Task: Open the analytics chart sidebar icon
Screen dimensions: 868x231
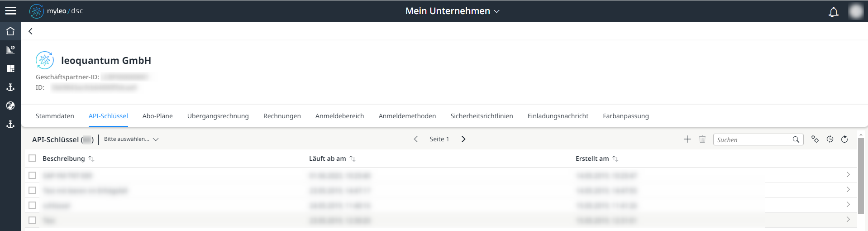Action: click(x=10, y=50)
